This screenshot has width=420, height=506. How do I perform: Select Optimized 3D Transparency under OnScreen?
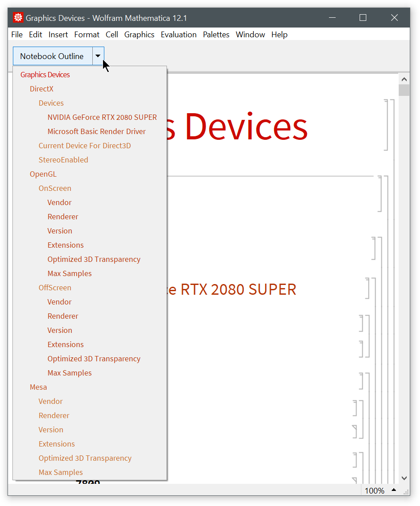pos(94,259)
